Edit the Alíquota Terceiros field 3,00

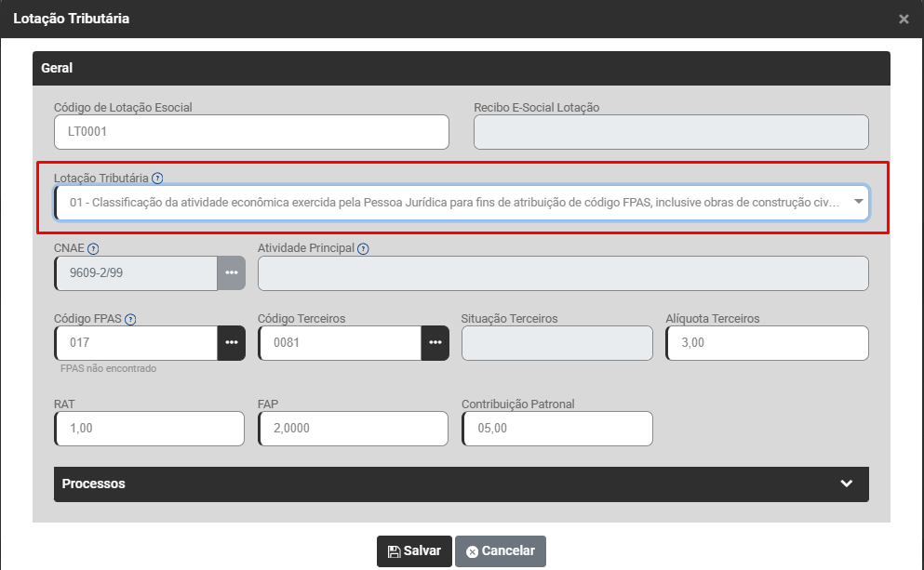point(768,343)
